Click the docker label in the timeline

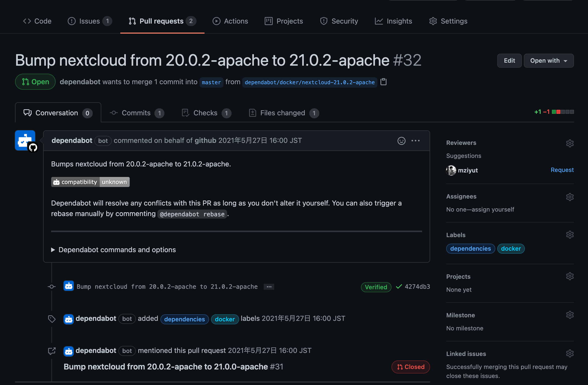(225, 319)
